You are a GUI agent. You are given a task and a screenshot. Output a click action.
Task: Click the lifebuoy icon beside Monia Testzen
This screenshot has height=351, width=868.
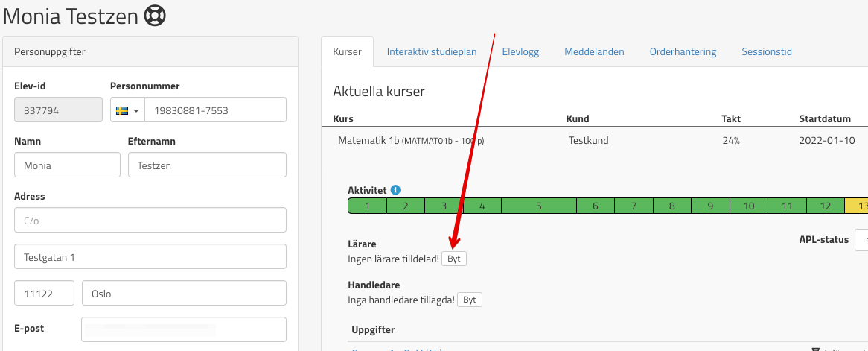click(x=153, y=15)
